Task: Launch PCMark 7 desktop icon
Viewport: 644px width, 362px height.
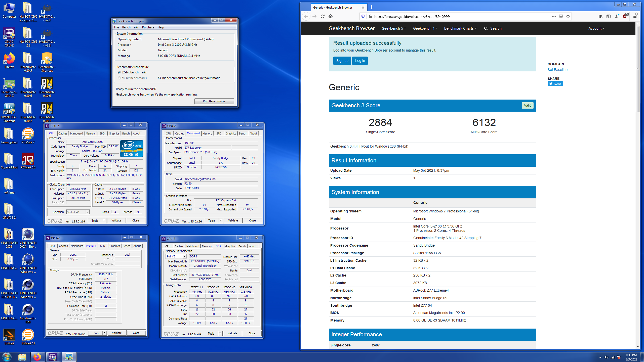Action: 28,136
